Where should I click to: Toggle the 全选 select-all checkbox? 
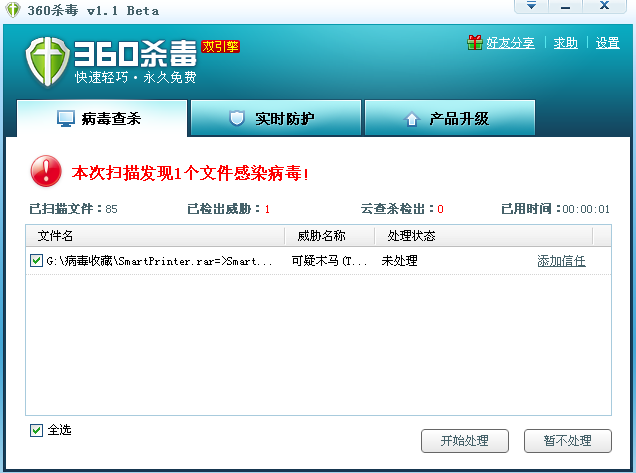(x=36, y=430)
